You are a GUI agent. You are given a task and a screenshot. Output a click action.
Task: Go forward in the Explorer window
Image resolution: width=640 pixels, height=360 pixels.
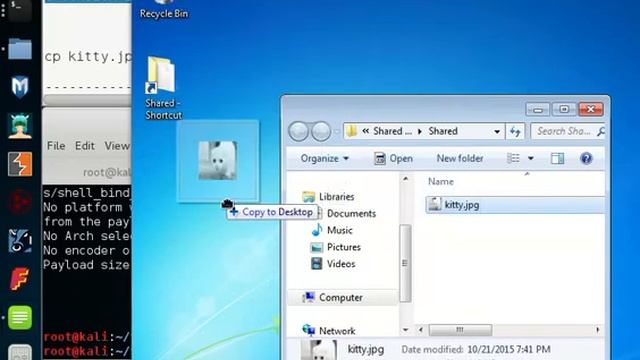[321, 131]
